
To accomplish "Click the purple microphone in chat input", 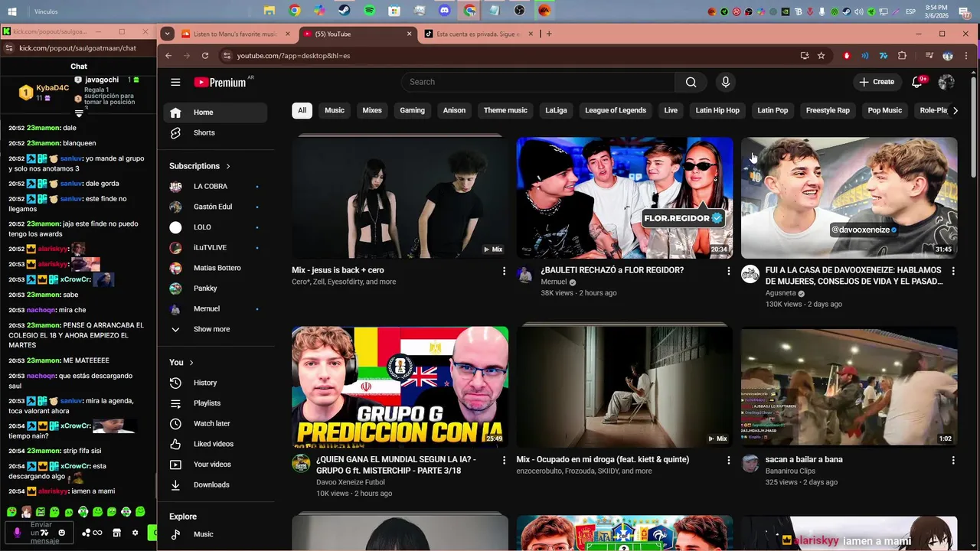I will click(x=18, y=533).
